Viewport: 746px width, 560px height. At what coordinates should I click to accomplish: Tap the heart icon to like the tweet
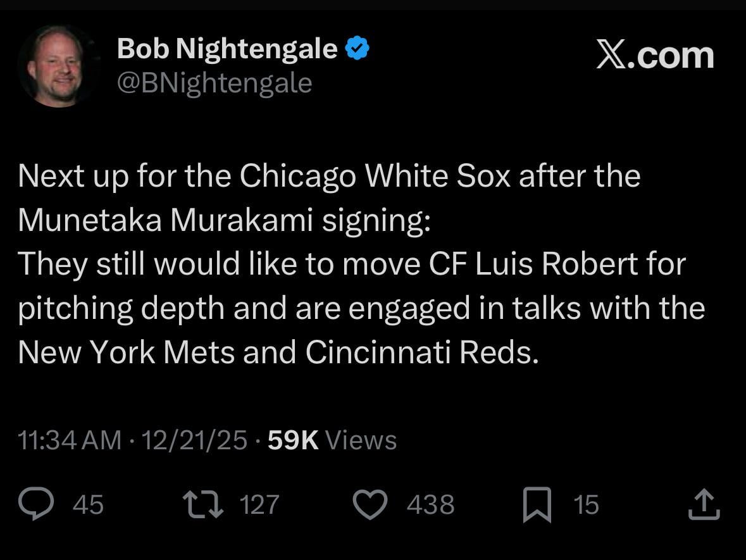tap(370, 504)
